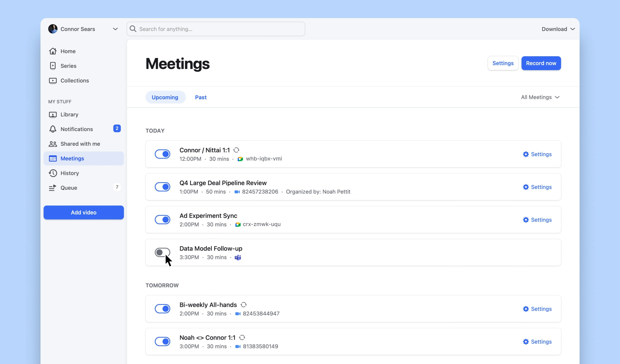The width and height of the screenshot is (620, 364).
Task: Toggle off Noah <> Connor 1:1 recording
Action: [x=162, y=341]
